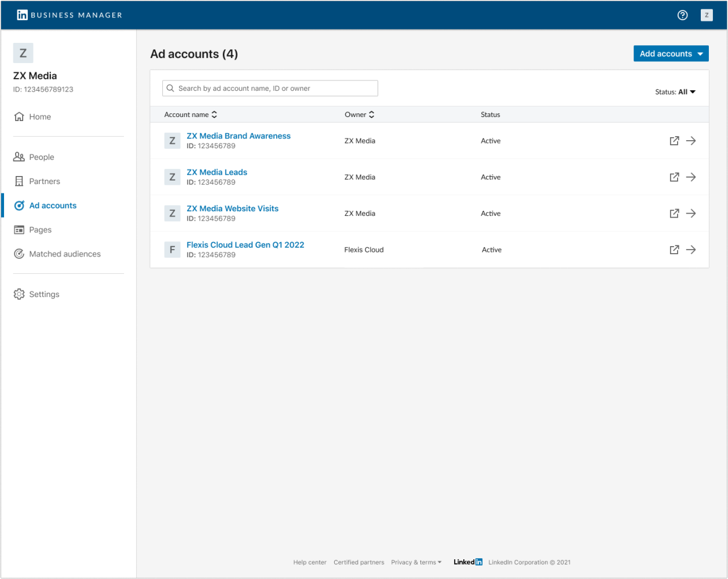Toggle sorting on the Account name column
The height and width of the screenshot is (579, 728).
[214, 114]
